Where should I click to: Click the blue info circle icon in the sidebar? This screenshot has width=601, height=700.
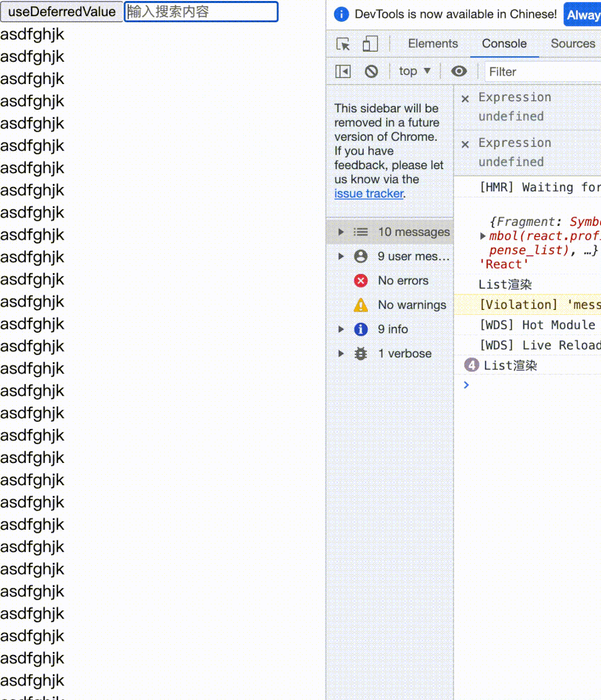[361, 329]
